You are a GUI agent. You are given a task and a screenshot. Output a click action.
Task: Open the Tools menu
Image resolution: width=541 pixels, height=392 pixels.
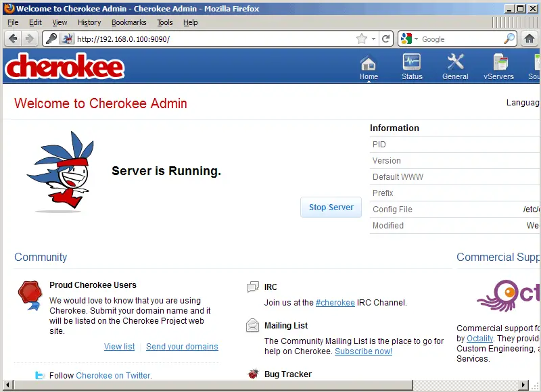(164, 22)
